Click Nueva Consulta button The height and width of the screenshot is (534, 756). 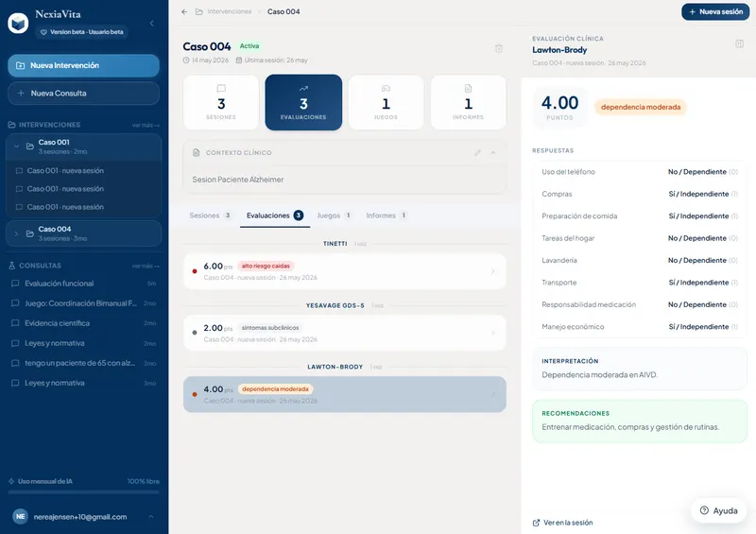pyautogui.click(x=83, y=94)
